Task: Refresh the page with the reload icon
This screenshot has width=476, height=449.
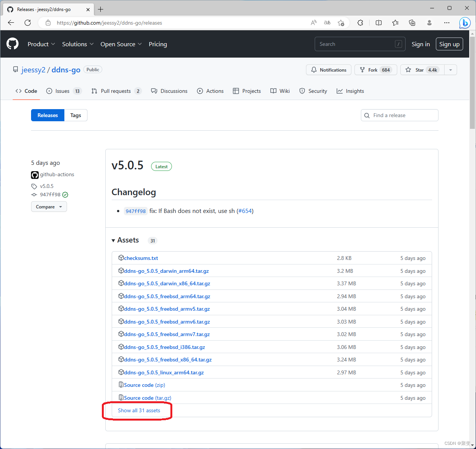Action: click(x=28, y=23)
